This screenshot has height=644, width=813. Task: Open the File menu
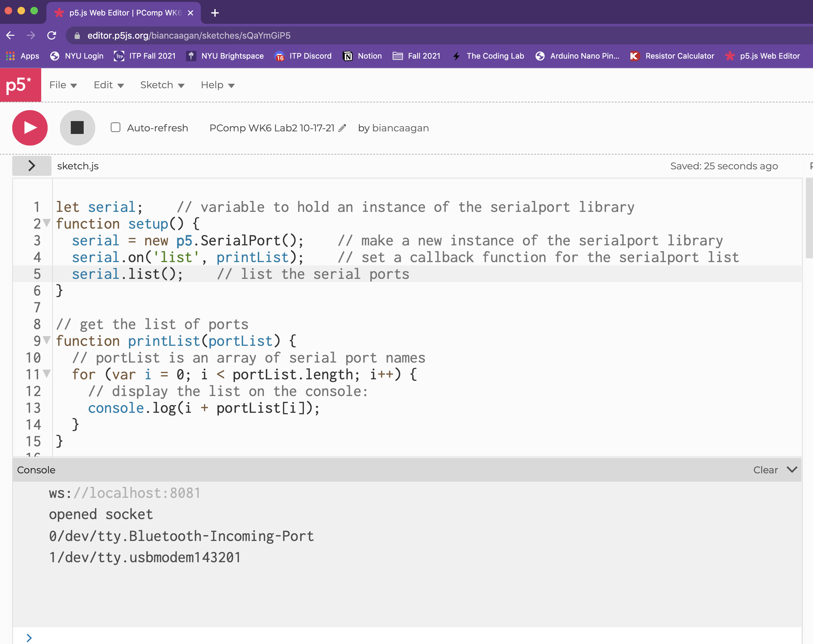tap(62, 85)
